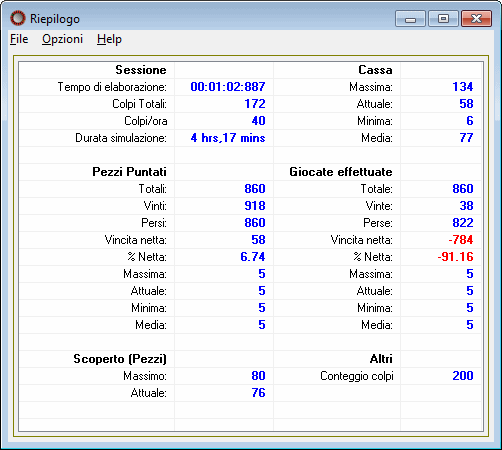502x450 pixels.
Task: Click the Sessione section header
Action: pyautogui.click(x=141, y=70)
